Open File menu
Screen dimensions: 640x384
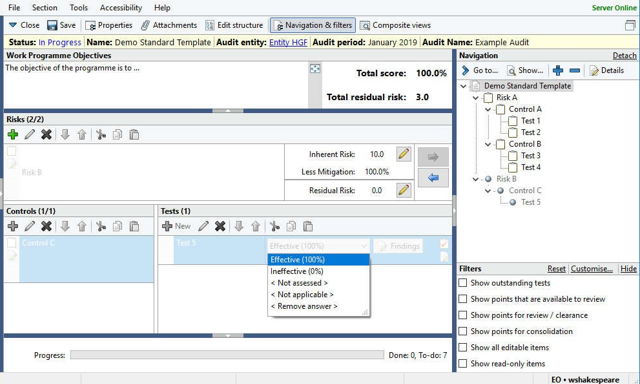14,7
